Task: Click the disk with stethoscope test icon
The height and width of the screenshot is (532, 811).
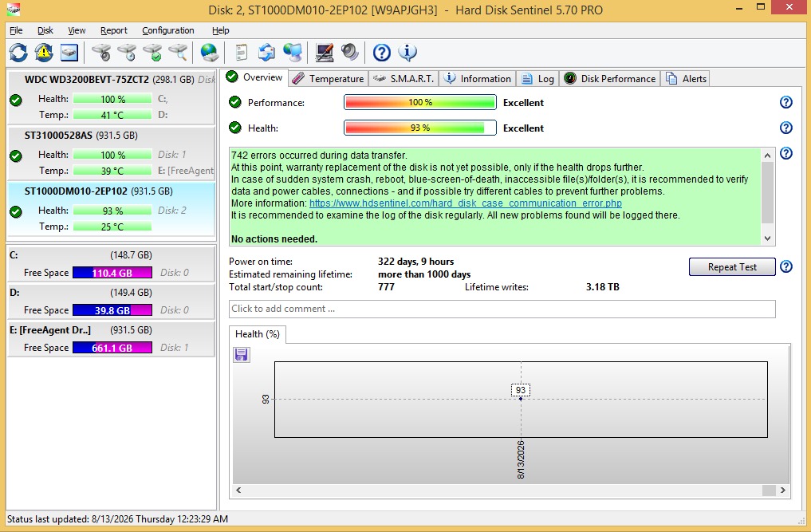Action: click(x=100, y=53)
